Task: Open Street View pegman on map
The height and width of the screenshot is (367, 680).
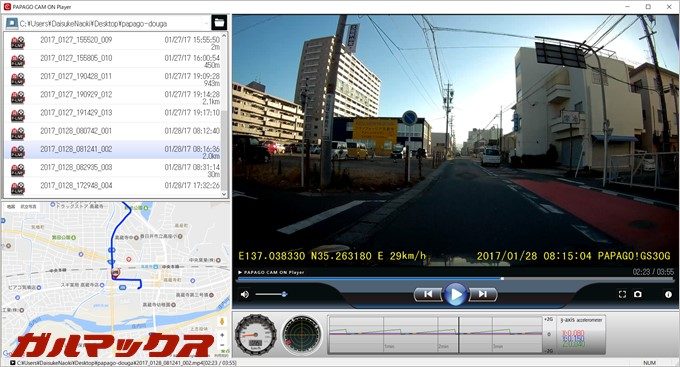Action: (x=222, y=321)
